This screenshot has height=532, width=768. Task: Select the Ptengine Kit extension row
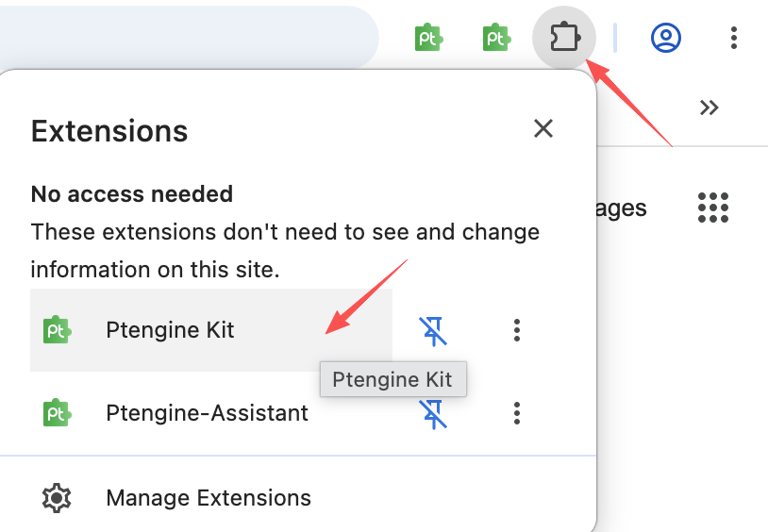(211, 330)
